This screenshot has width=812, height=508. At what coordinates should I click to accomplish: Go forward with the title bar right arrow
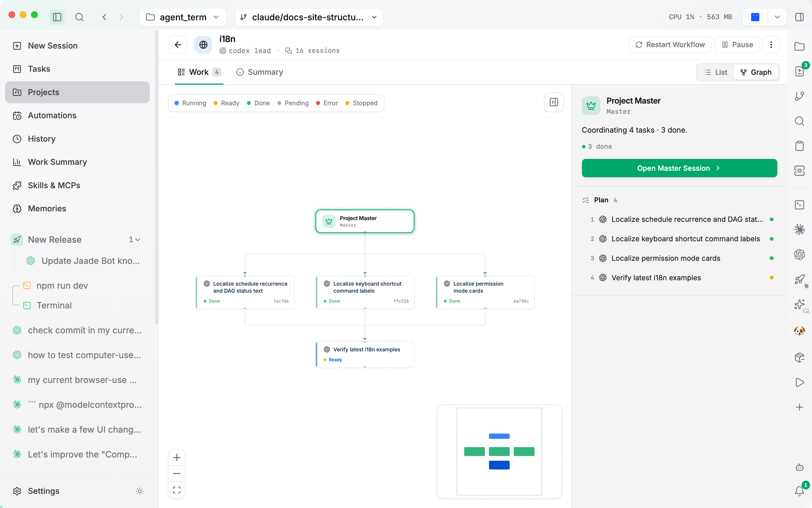pos(121,17)
